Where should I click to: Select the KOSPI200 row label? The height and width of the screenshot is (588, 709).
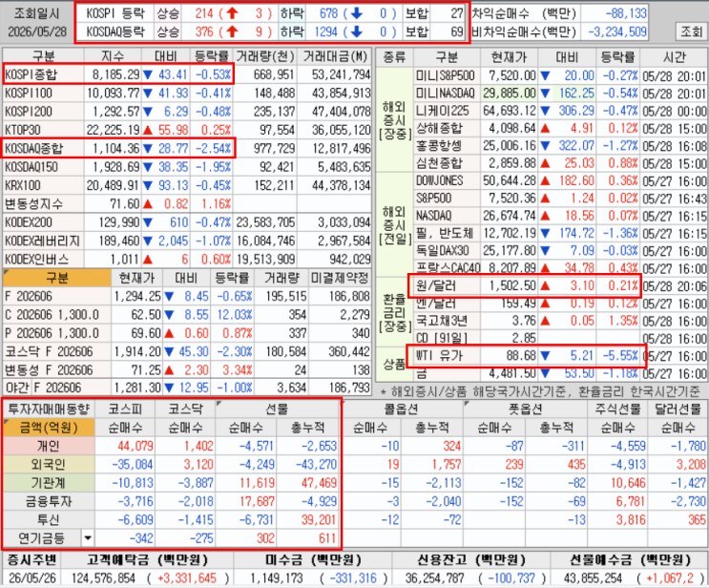(29, 112)
